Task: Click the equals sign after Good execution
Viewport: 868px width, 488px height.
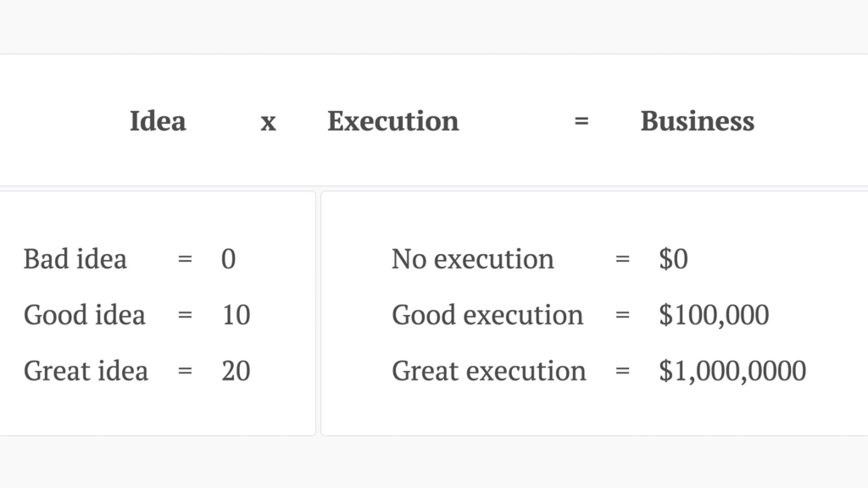Action: [x=623, y=315]
